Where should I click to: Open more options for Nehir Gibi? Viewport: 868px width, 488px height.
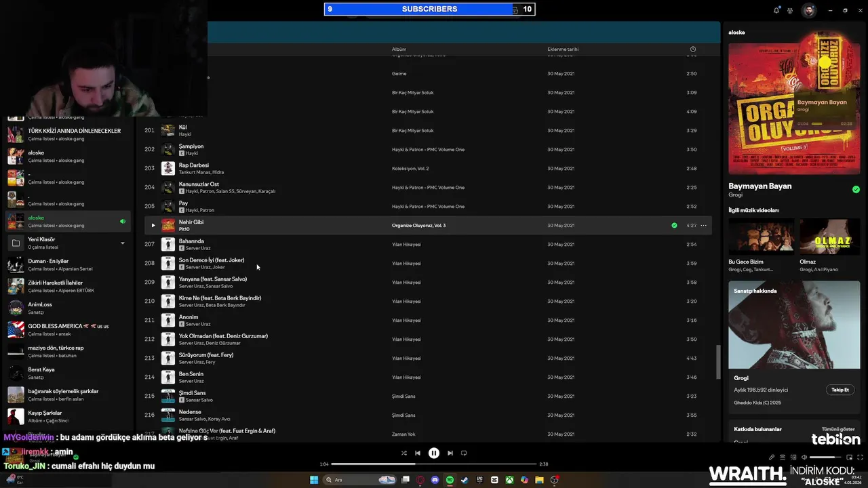[704, 225]
